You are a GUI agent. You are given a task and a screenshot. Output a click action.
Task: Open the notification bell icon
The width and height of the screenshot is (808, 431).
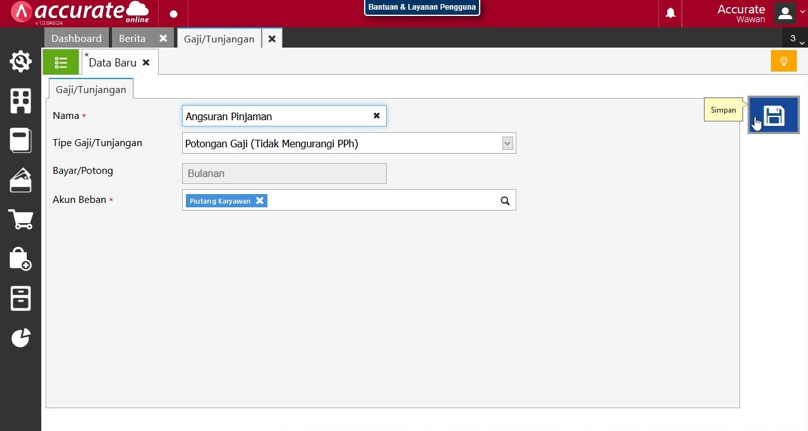point(670,13)
